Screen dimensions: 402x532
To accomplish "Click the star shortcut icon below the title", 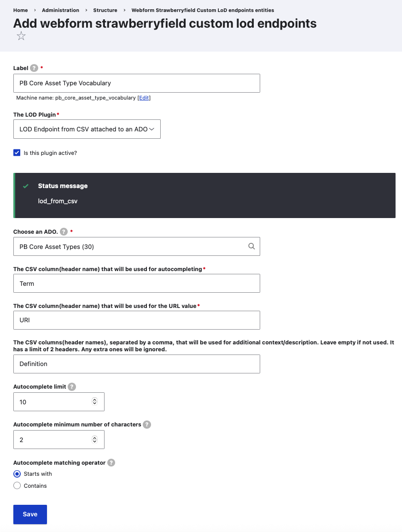I will click(21, 36).
